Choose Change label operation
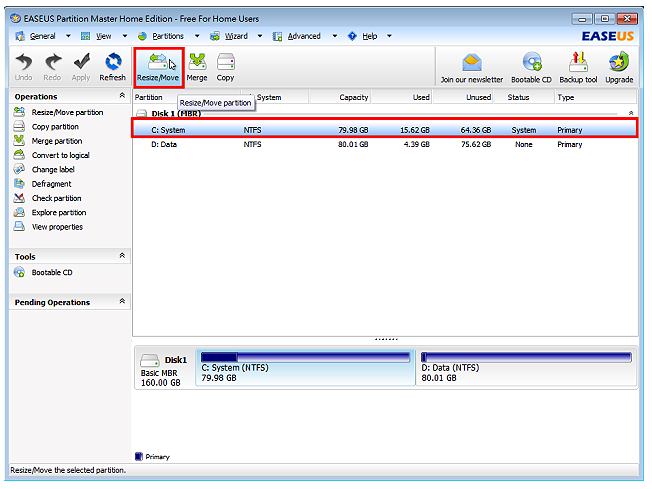Viewport: 652px width, 489px height. (53, 170)
